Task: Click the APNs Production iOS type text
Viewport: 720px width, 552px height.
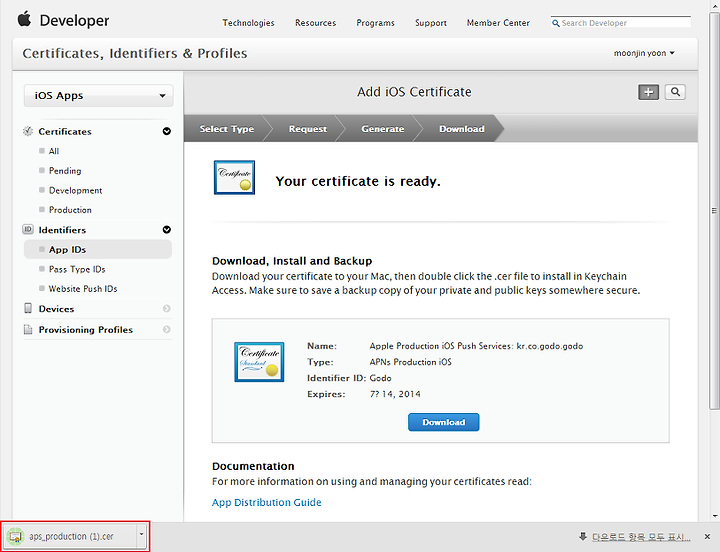Action: pyautogui.click(x=410, y=362)
